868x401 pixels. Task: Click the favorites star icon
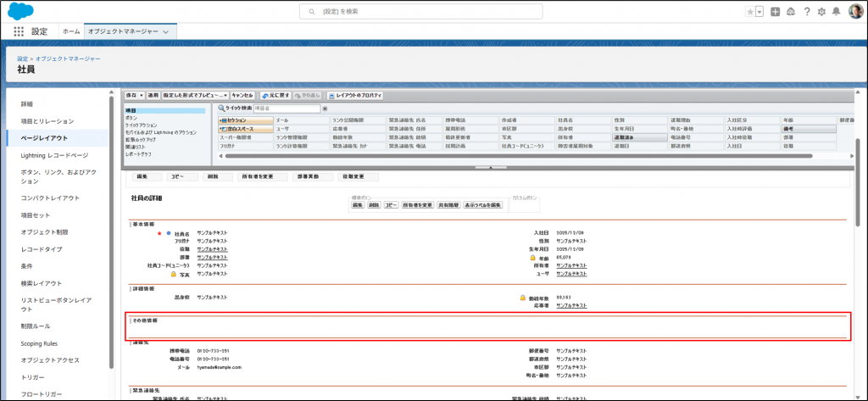(749, 11)
